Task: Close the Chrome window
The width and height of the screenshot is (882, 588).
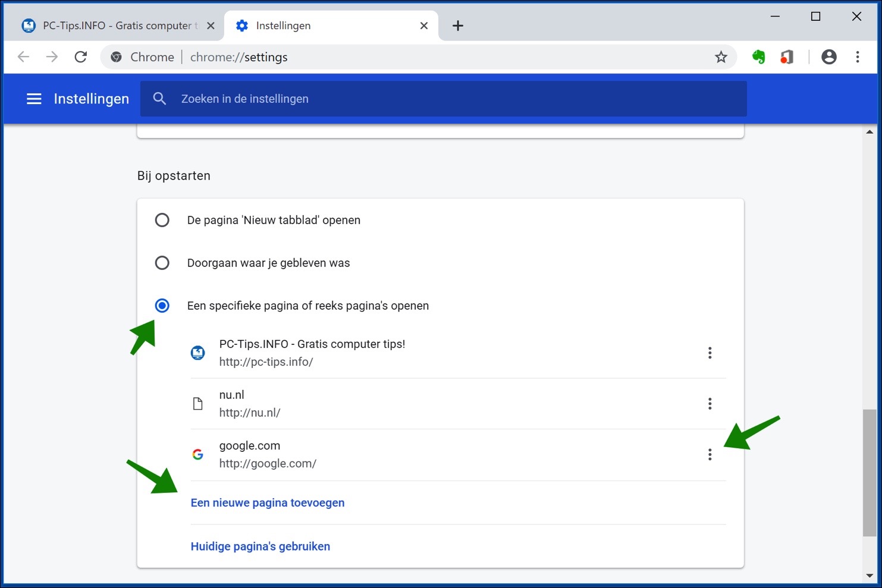Action: point(856,17)
